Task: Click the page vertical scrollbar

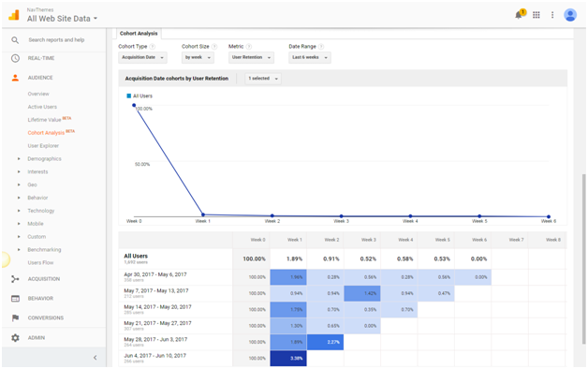Action: coord(583,258)
